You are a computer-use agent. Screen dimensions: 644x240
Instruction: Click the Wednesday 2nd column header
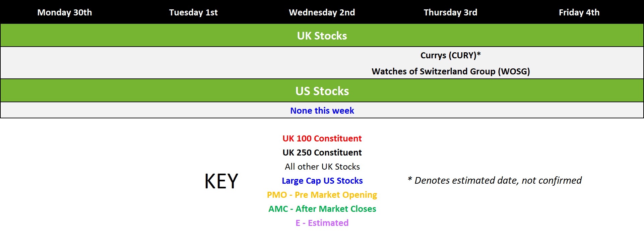coord(322,12)
